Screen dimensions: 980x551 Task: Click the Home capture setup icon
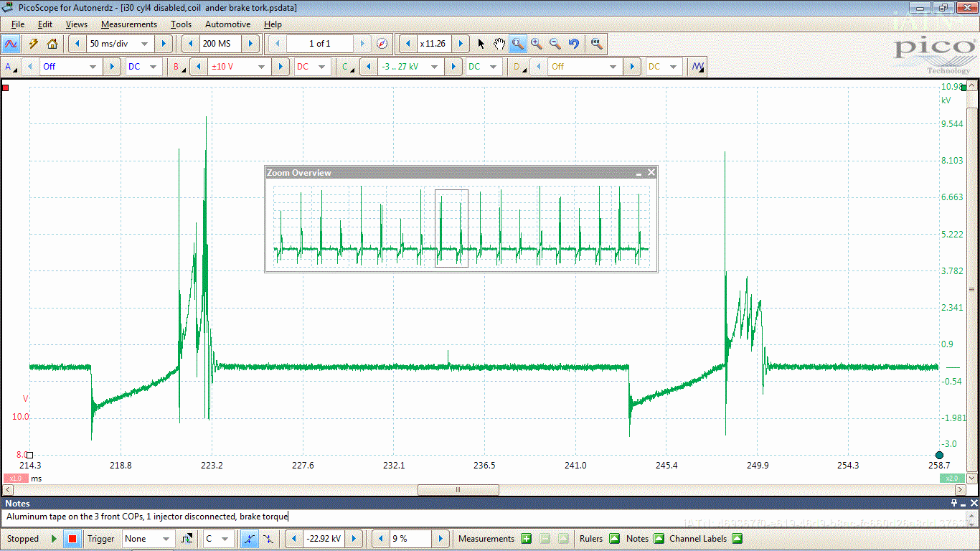[50, 44]
